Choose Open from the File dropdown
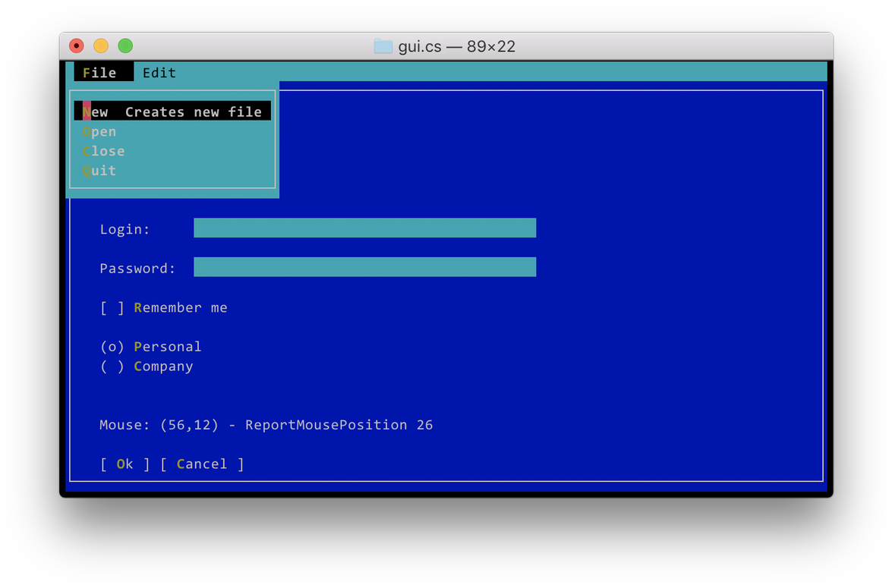Screen dimensions: 892x588 click(x=99, y=132)
